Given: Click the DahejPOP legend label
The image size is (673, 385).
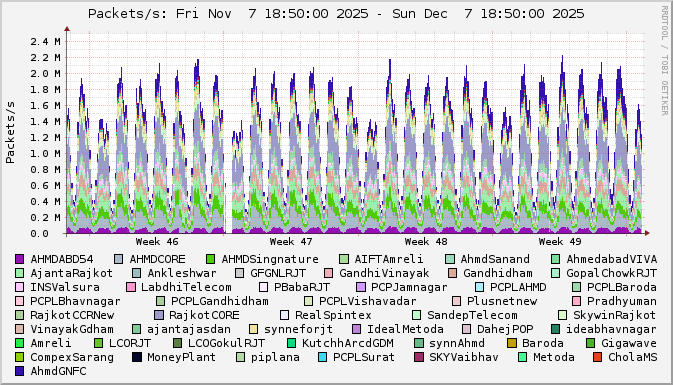Looking at the screenshot, I should (505, 329).
